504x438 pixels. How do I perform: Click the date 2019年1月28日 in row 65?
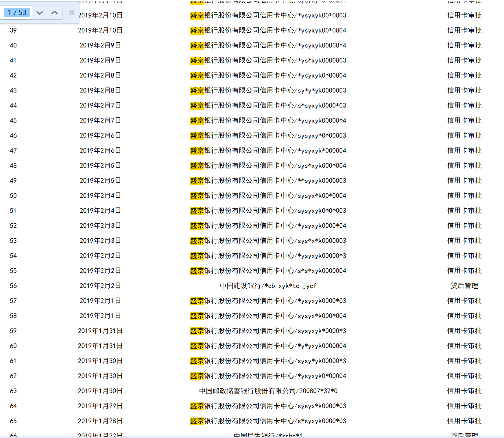point(100,421)
